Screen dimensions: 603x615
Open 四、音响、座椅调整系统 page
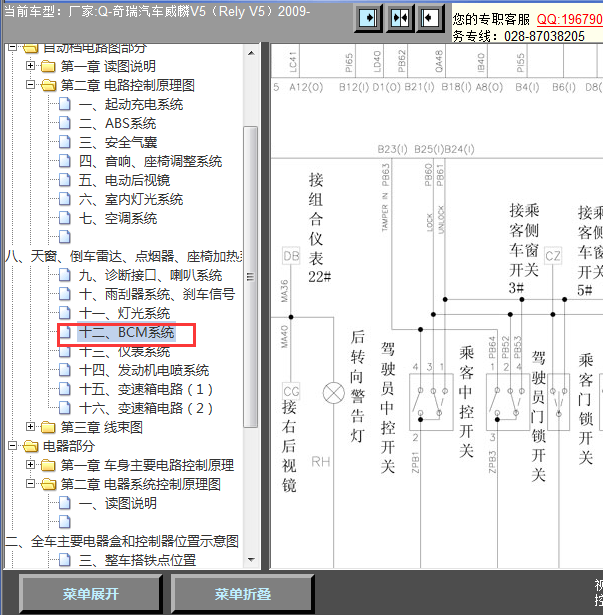point(150,161)
